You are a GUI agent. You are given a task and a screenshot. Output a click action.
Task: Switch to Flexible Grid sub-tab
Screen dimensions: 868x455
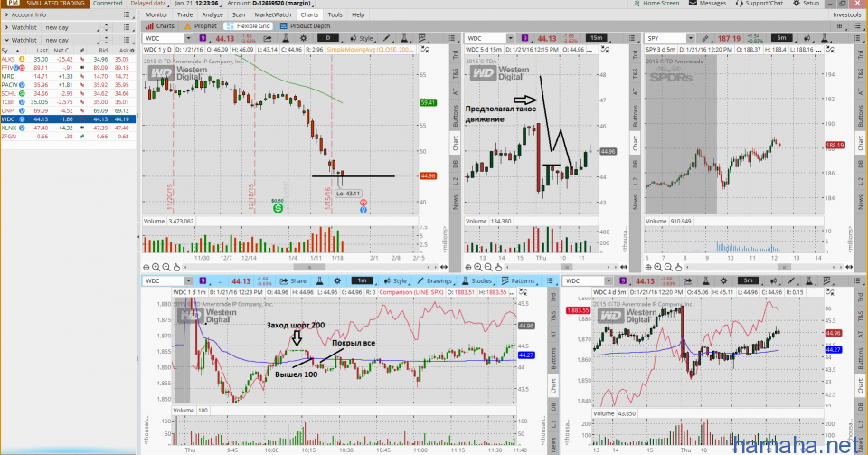pos(248,26)
